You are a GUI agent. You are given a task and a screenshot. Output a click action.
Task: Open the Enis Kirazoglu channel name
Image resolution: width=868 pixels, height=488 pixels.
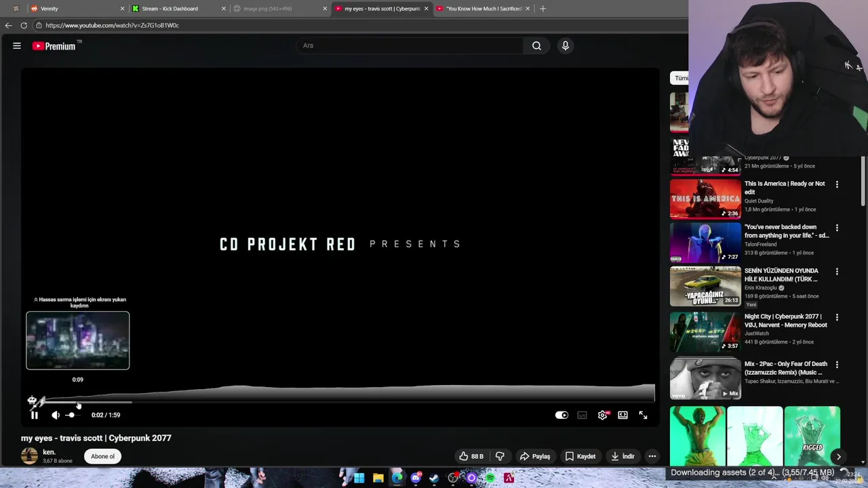point(760,288)
